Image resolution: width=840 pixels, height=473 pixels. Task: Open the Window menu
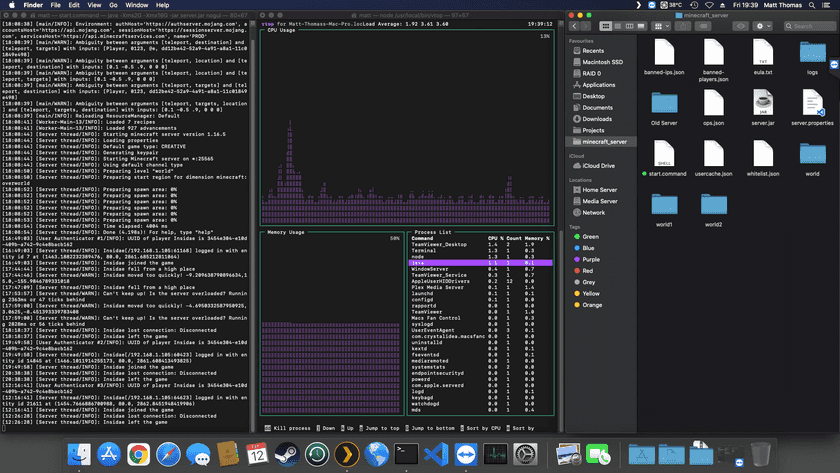[x=137, y=5]
